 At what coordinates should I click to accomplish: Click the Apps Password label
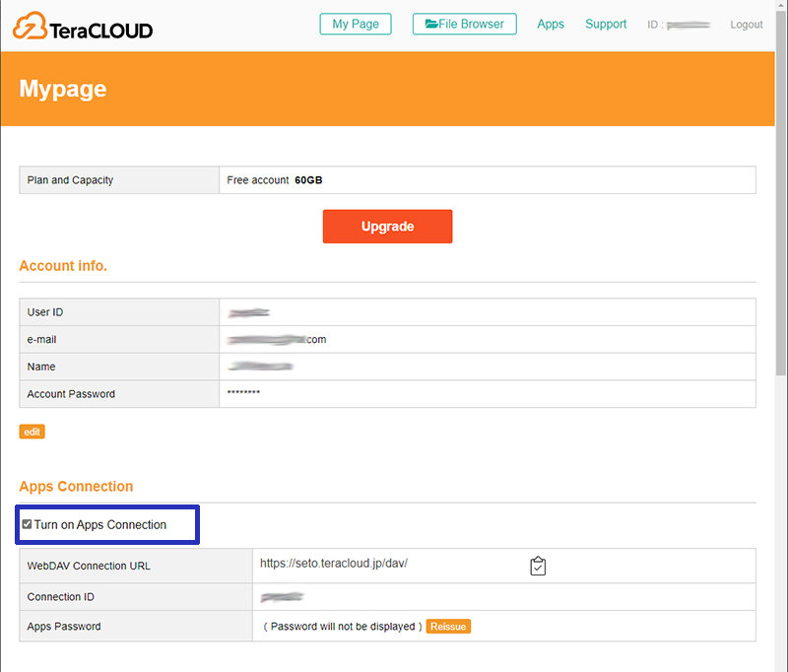64,627
